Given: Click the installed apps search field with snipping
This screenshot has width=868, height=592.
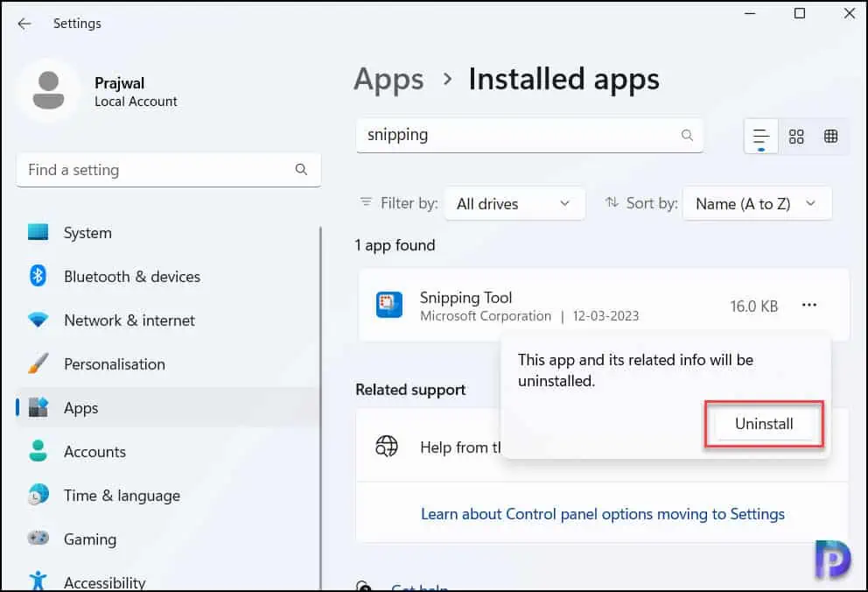Looking at the screenshot, I should 529,135.
